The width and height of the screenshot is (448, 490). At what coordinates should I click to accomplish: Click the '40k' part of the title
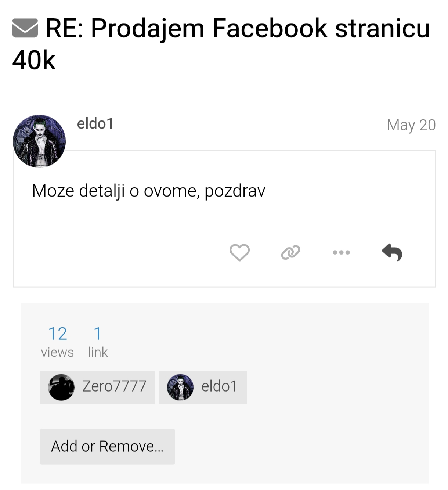[34, 61]
